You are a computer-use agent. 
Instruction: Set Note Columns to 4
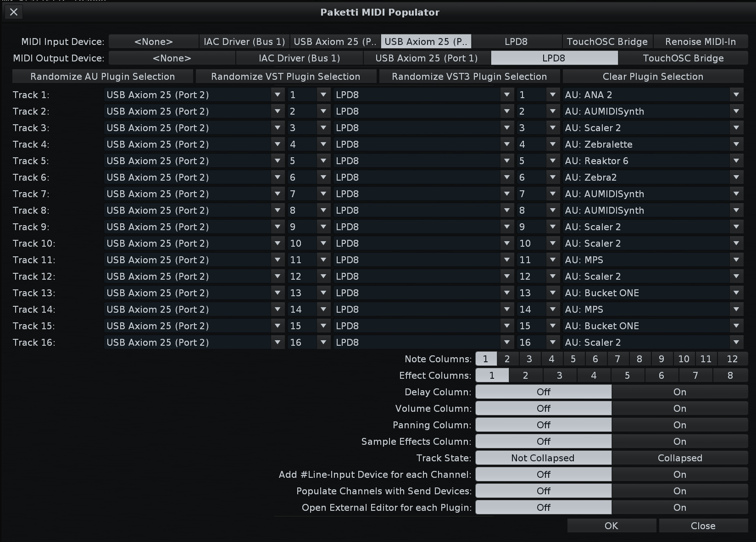coord(551,359)
